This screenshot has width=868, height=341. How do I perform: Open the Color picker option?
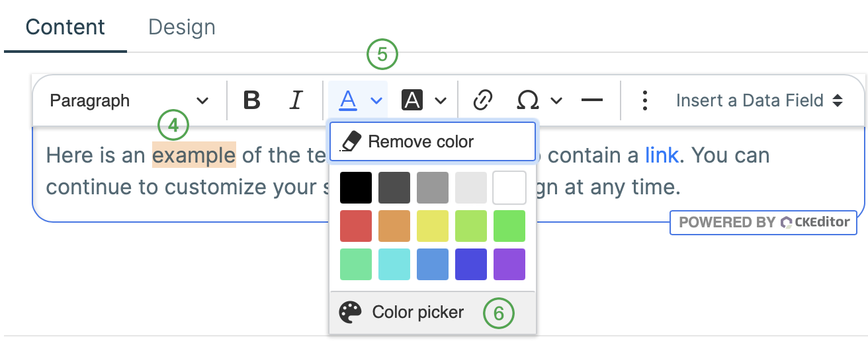[418, 312]
